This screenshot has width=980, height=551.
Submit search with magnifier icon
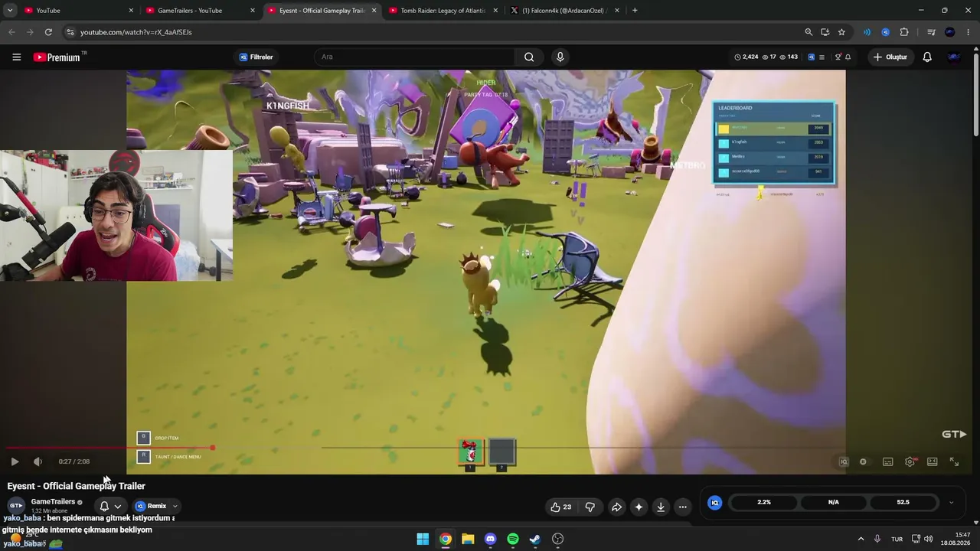pyautogui.click(x=529, y=57)
